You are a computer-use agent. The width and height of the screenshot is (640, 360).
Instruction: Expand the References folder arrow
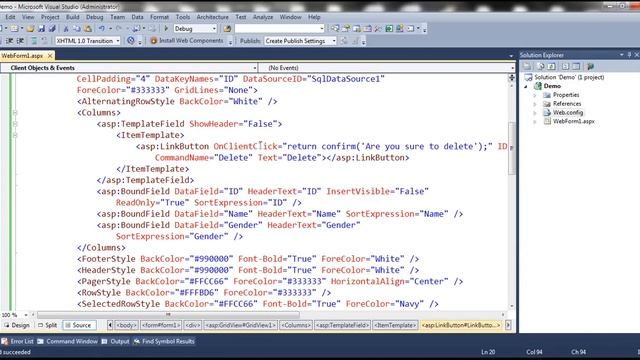[x=535, y=104]
